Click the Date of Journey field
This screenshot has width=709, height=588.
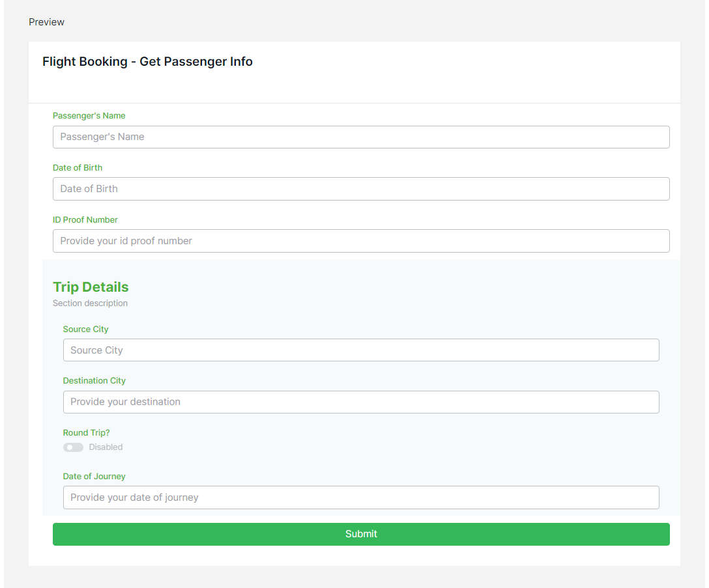[x=361, y=497]
